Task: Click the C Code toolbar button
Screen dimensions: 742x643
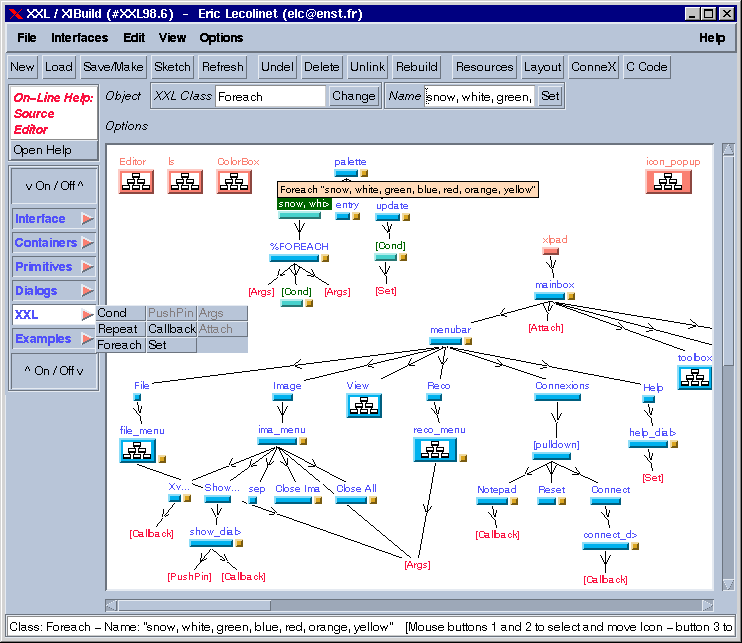Action: coord(646,67)
